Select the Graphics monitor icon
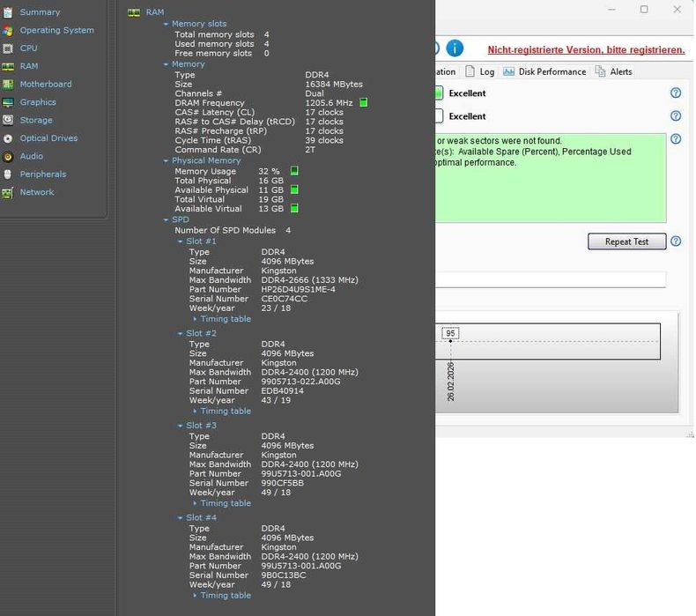696x616 pixels. tap(8, 102)
